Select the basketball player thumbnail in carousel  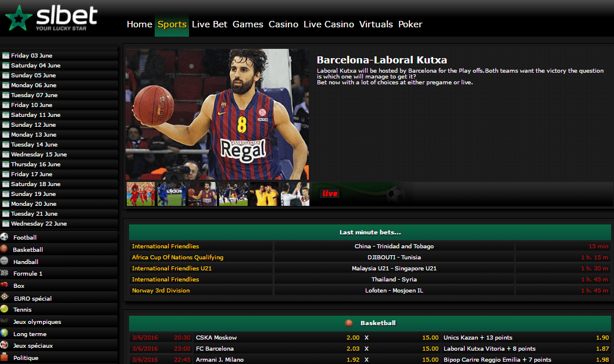[202, 194]
